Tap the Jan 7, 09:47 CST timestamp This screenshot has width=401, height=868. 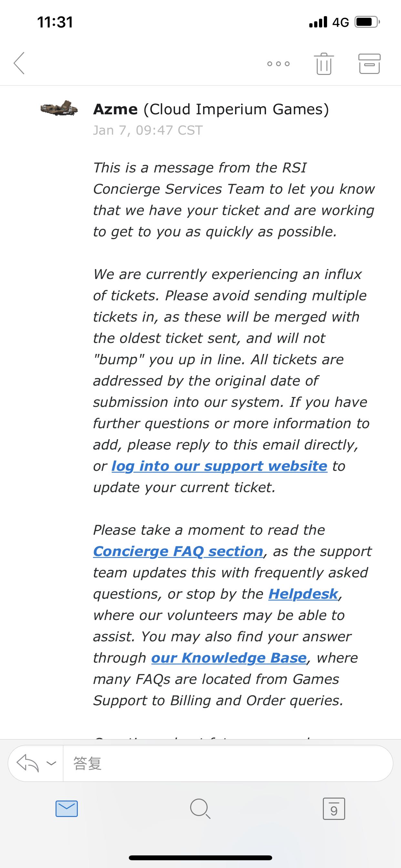(x=148, y=130)
